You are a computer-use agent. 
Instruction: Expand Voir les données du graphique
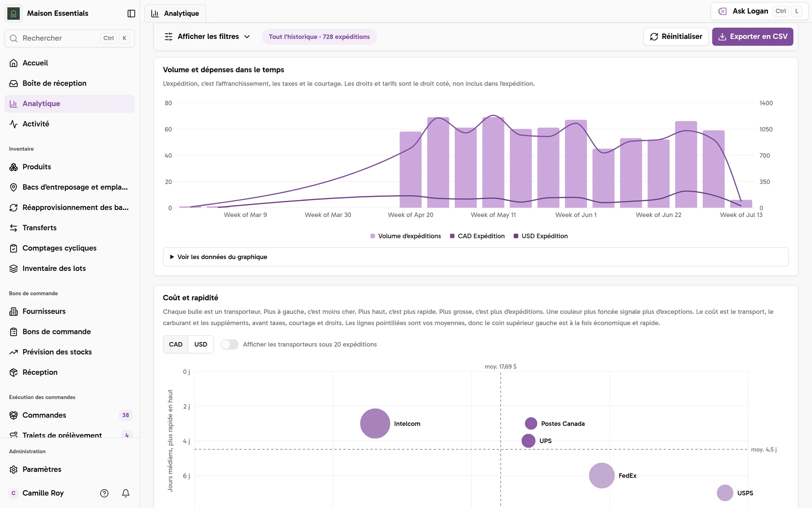476,257
